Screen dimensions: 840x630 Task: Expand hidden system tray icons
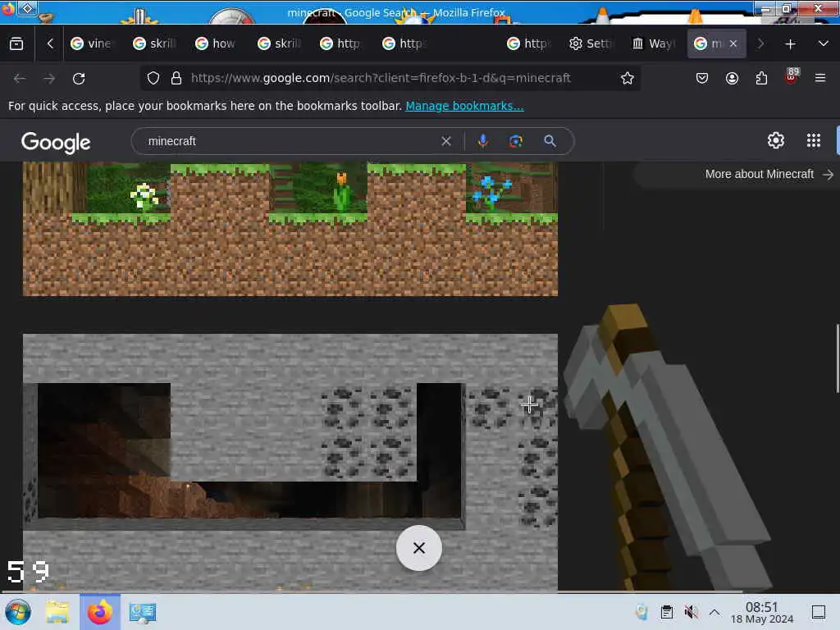tap(714, 612)
